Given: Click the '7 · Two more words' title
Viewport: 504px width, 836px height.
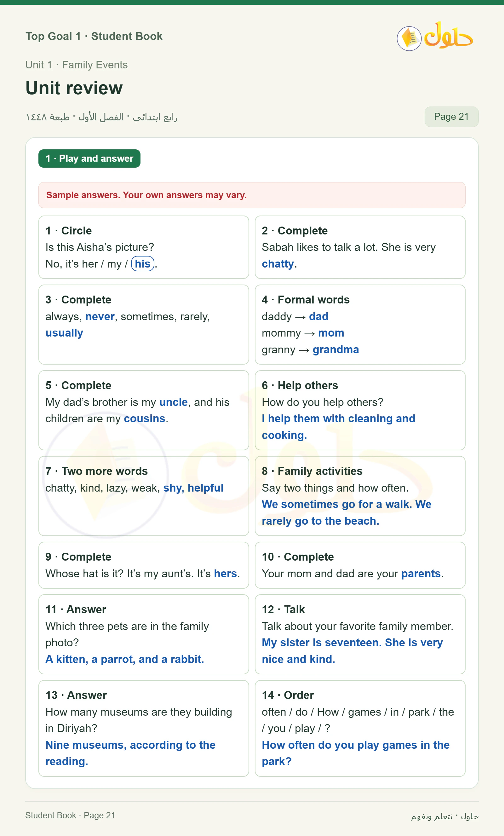Looking at the screenshot, I should [97, 472].
